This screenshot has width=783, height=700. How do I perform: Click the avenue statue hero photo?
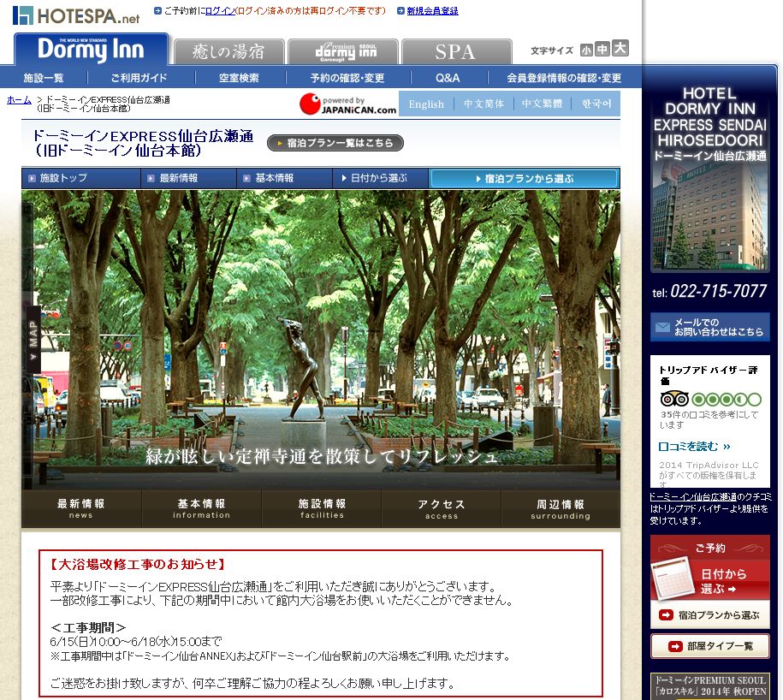[321, 340]
